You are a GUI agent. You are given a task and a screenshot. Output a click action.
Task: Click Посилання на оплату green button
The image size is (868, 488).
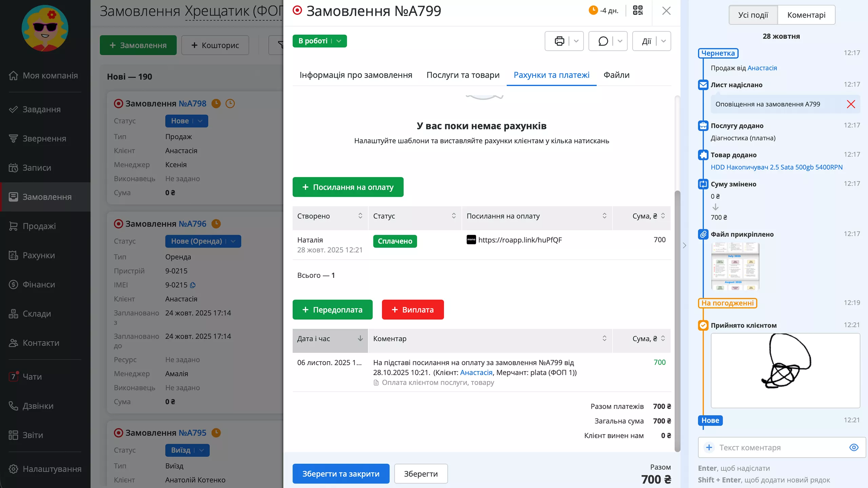tap(348, 187)
